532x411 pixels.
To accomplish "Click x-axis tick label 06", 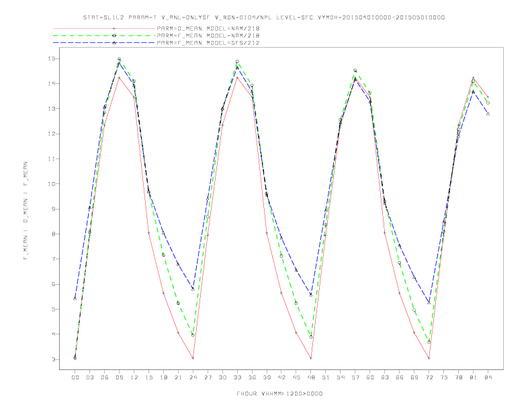I will pos(105,377).
